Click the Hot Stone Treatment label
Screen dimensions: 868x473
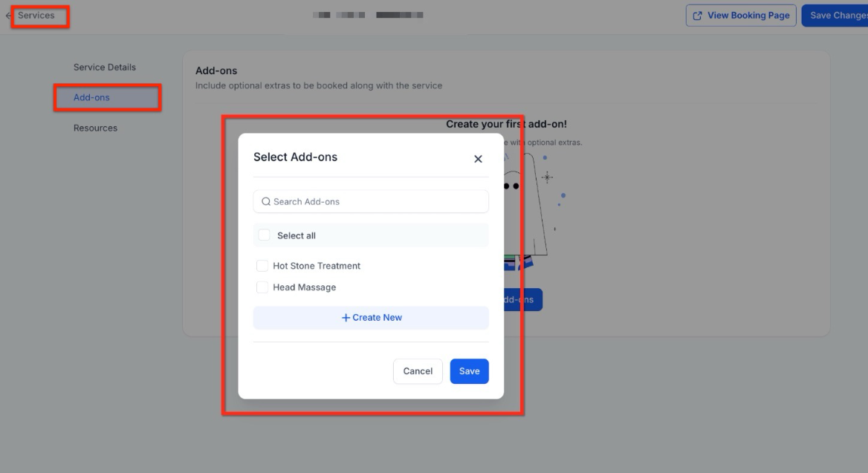(317, 266)
